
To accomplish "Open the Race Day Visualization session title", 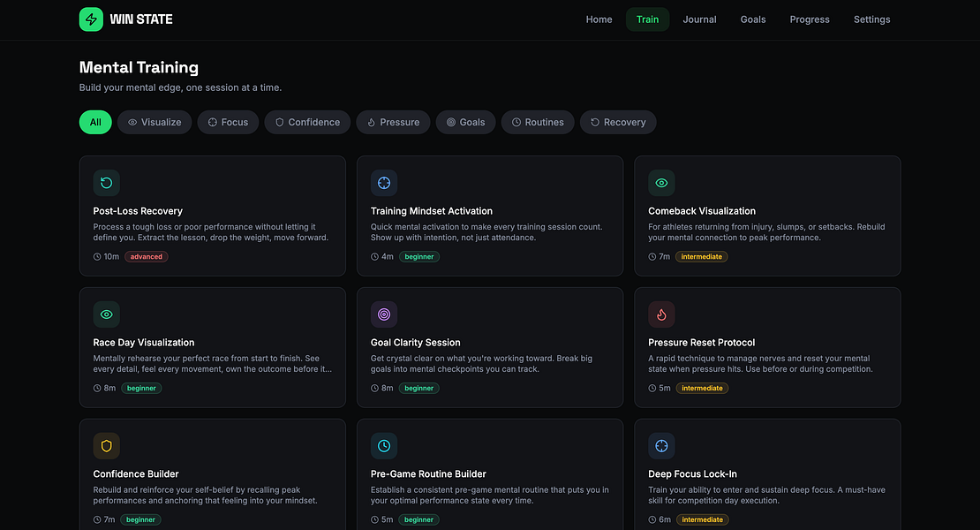I will pyautogui.click(x=144, y=343).
